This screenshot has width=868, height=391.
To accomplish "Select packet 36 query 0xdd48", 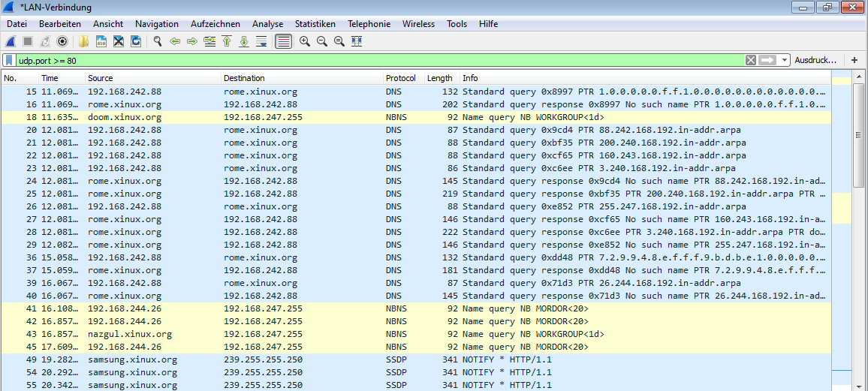I will (416, 257).
